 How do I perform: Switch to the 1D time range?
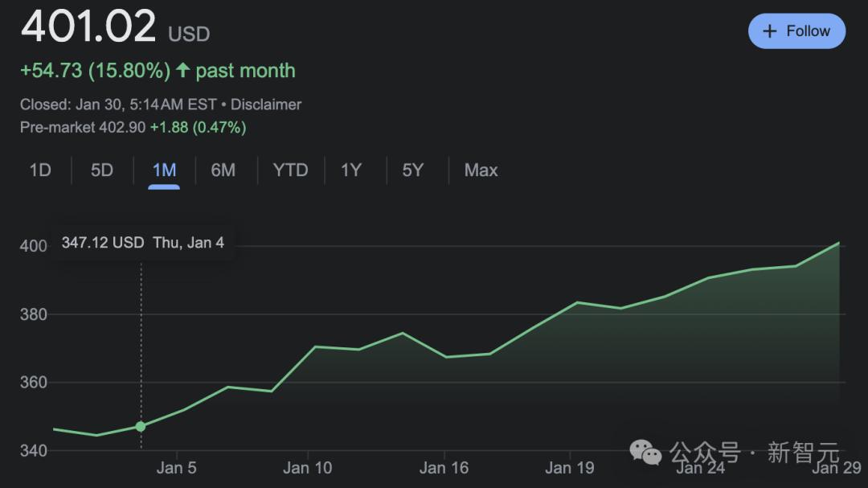tap(40, 170)
